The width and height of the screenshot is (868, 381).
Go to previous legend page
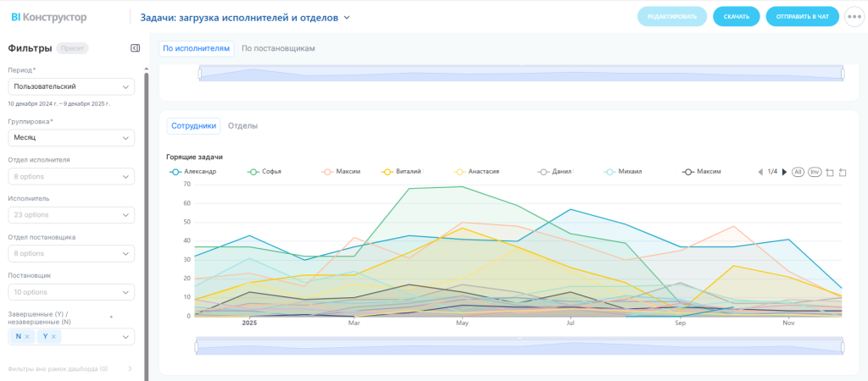click(x=760, y=172)
